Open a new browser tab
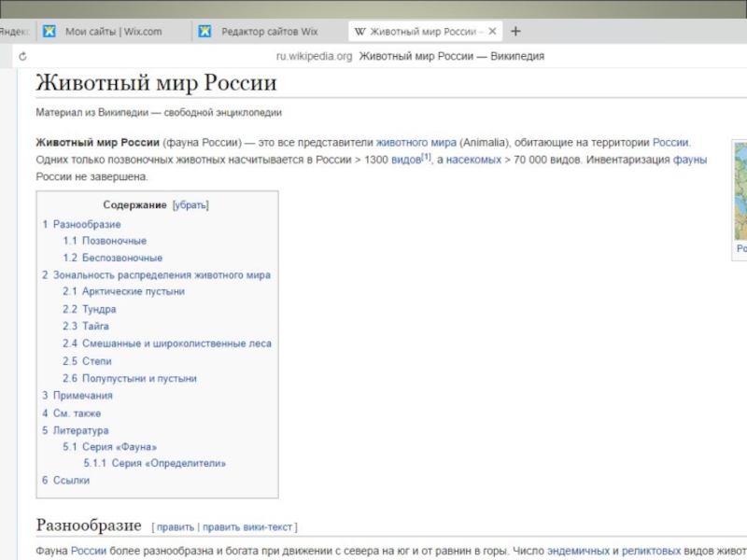 point(515,32)
